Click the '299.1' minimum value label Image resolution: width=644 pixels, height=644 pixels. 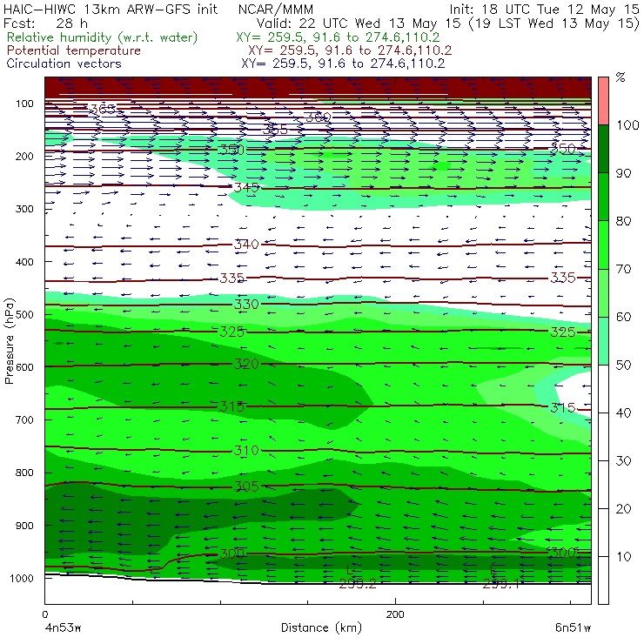click(x=501, y=584)
